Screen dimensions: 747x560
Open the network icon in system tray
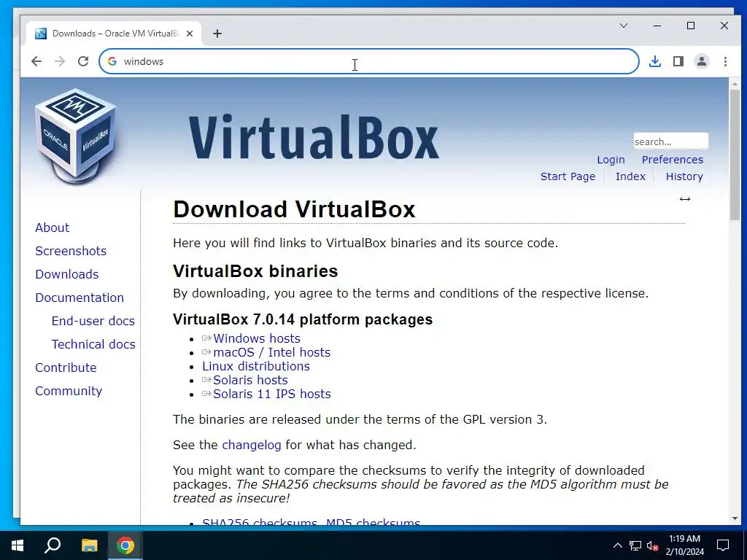point(635,545)
